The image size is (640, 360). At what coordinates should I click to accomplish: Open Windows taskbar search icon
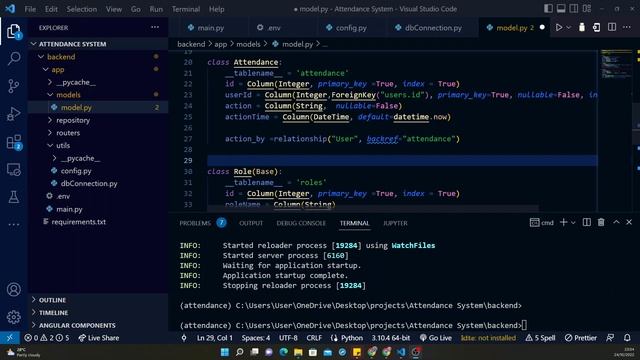pyautogui.click(x=240, y=352)
